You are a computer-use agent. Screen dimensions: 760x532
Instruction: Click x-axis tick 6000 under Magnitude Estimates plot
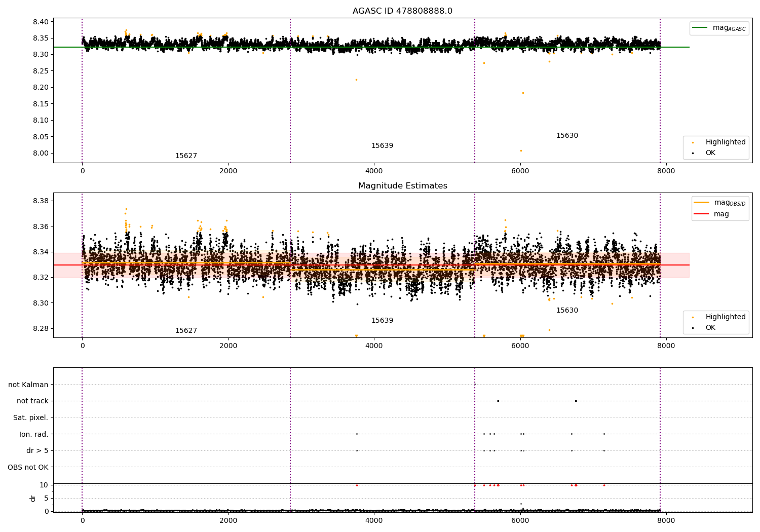click(520, 346)
